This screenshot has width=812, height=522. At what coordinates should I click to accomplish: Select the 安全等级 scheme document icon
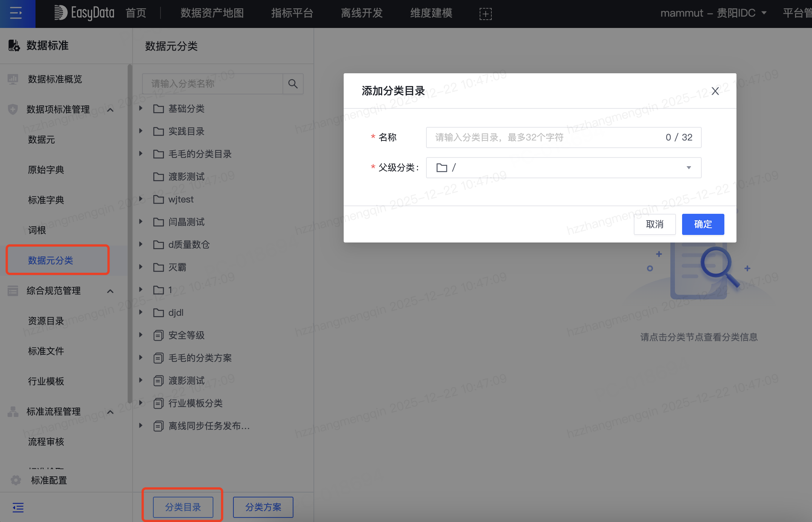point(158,335)
